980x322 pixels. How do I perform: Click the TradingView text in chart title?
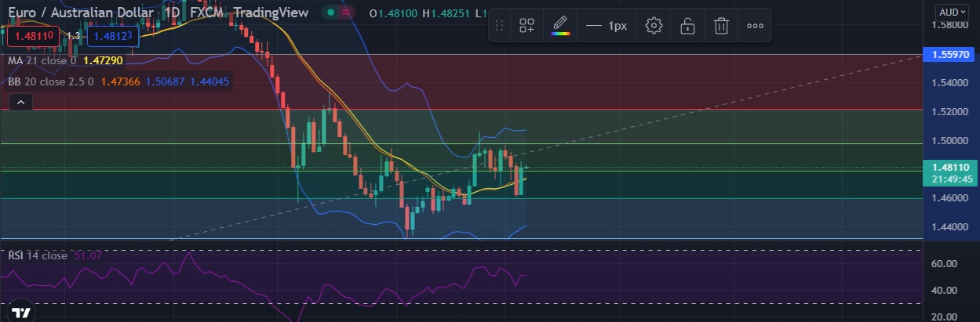[272, 13]
